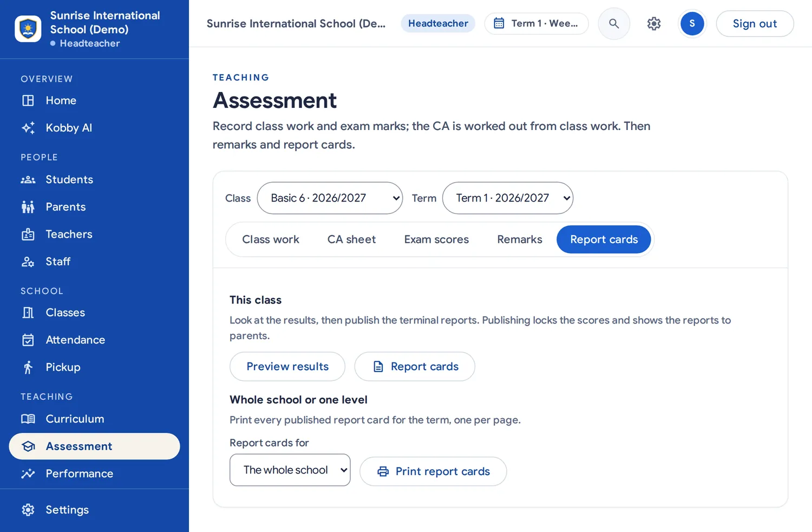Screen dimensions: 812x532
Task: Open 'The whole school' dropdown
Action: coord(290,470)
